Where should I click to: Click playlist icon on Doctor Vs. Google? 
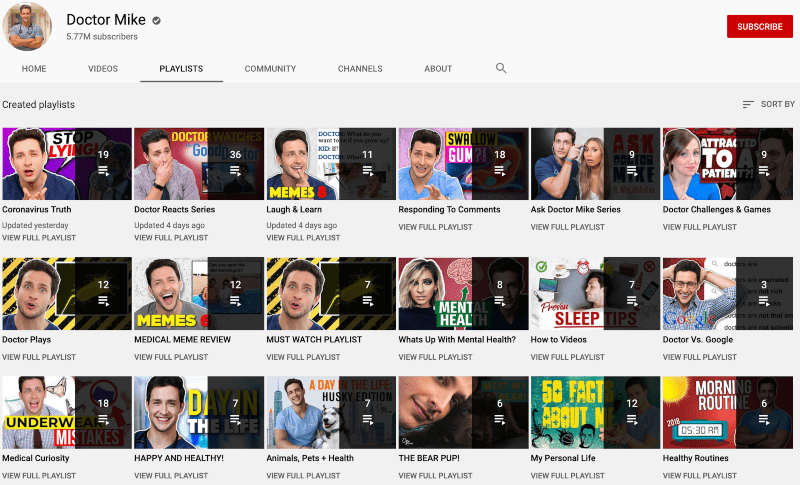[x=764, y=302]
